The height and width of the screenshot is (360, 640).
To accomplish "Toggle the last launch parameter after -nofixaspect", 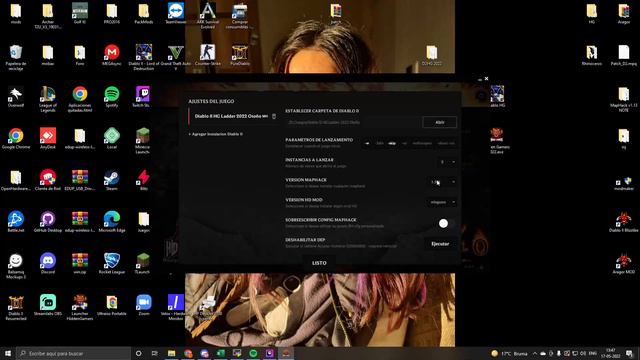I will click(446, 143).
